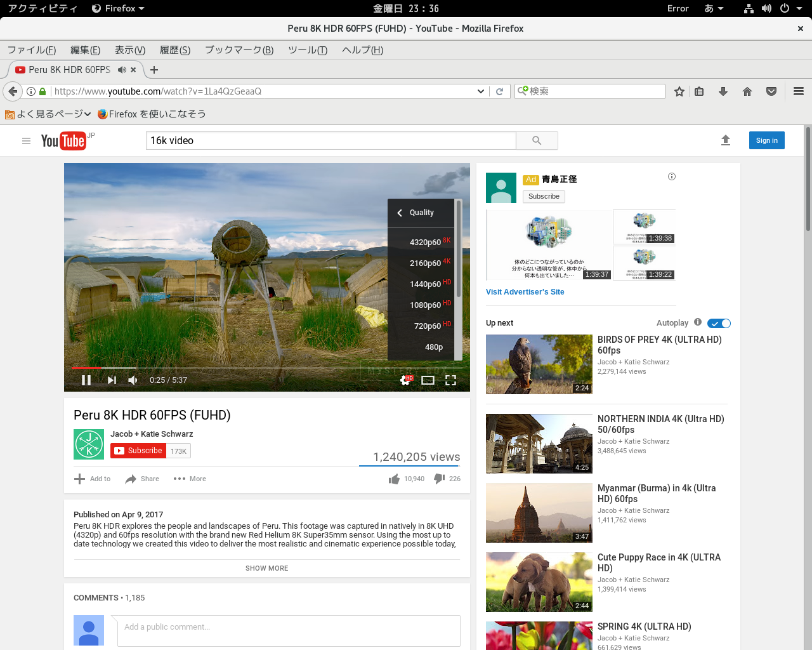Image resolution: width=812 pixels, height=650 pixels.
Task: Select 4320p60 8K quality
Action: click(425, 242)
